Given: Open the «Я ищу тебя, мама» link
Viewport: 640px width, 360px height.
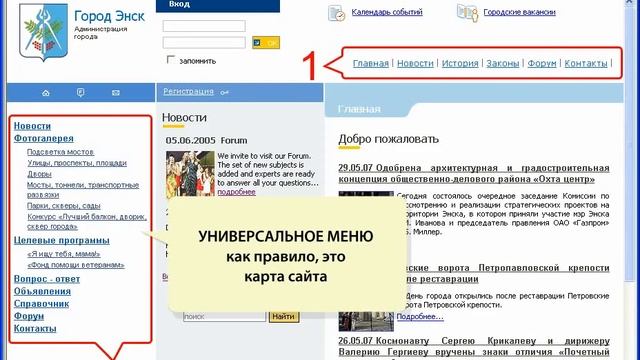Looking at the screenshot, I should [x=64, y=254].
